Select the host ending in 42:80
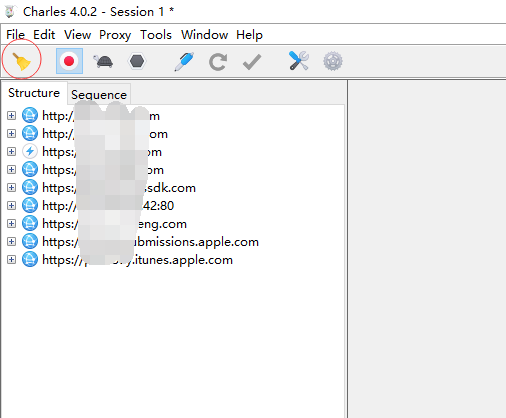 point(108,206)
